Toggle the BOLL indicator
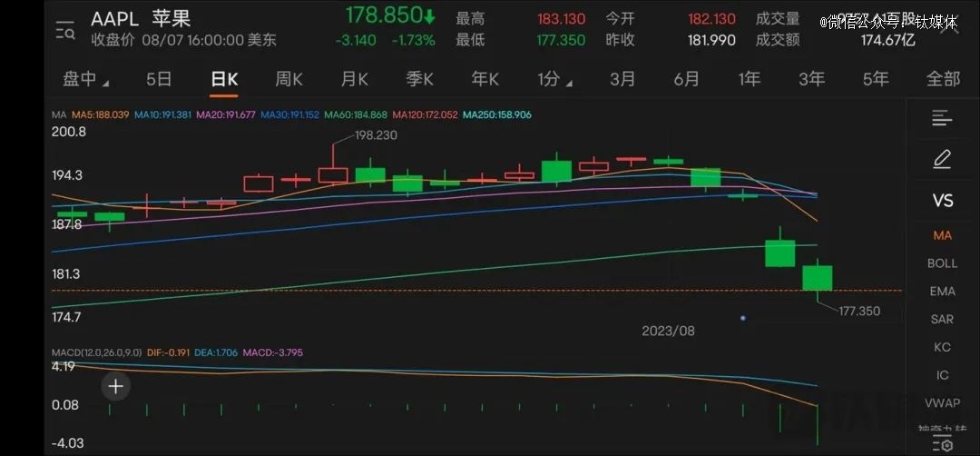980x456 pixels. click(943, 263)
